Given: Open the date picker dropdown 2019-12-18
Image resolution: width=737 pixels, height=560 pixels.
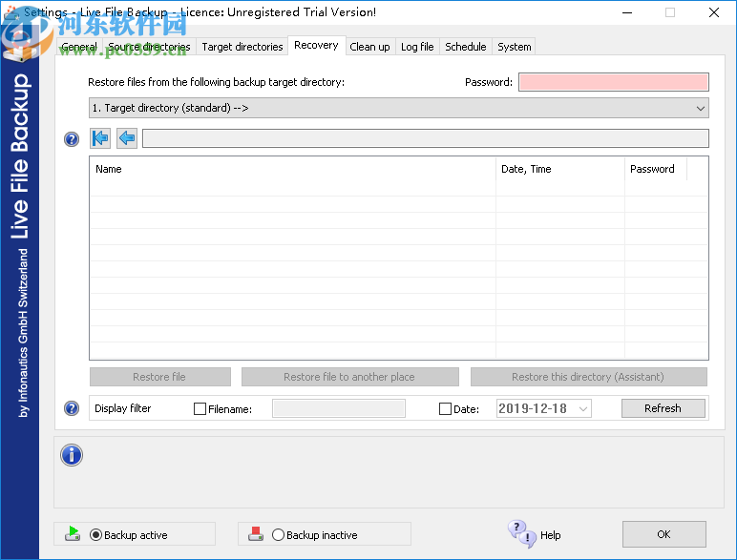Looking at the screenshot, I should click(583, 408).
